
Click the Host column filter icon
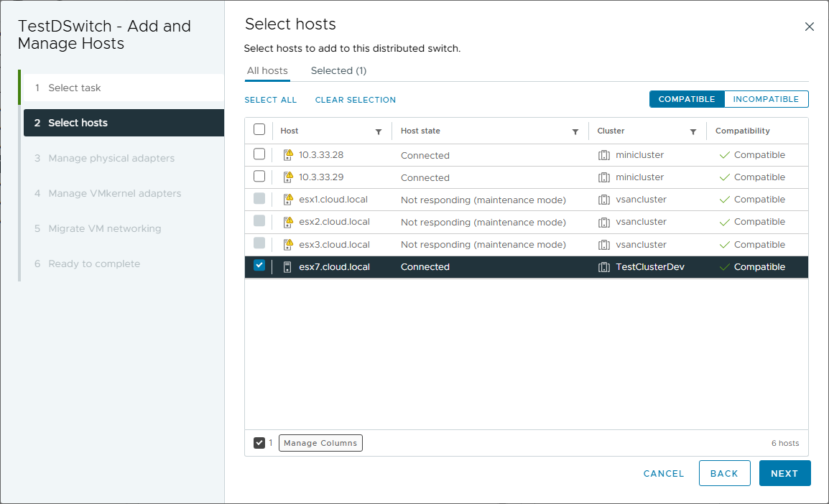[x=379, y=131]
